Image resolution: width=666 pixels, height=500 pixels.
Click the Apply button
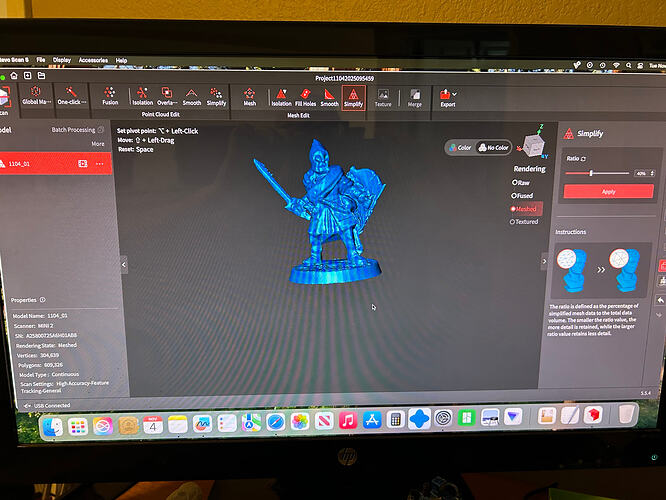608,192
